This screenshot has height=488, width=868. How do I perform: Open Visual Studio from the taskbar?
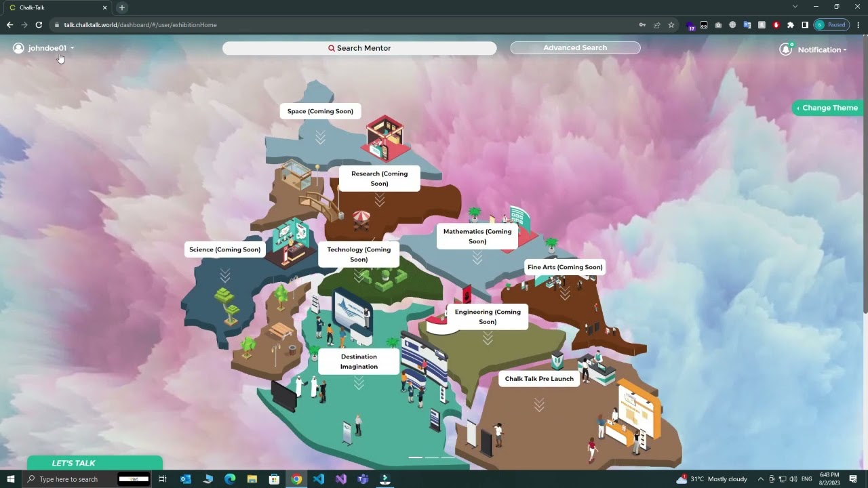coord(340,479)
